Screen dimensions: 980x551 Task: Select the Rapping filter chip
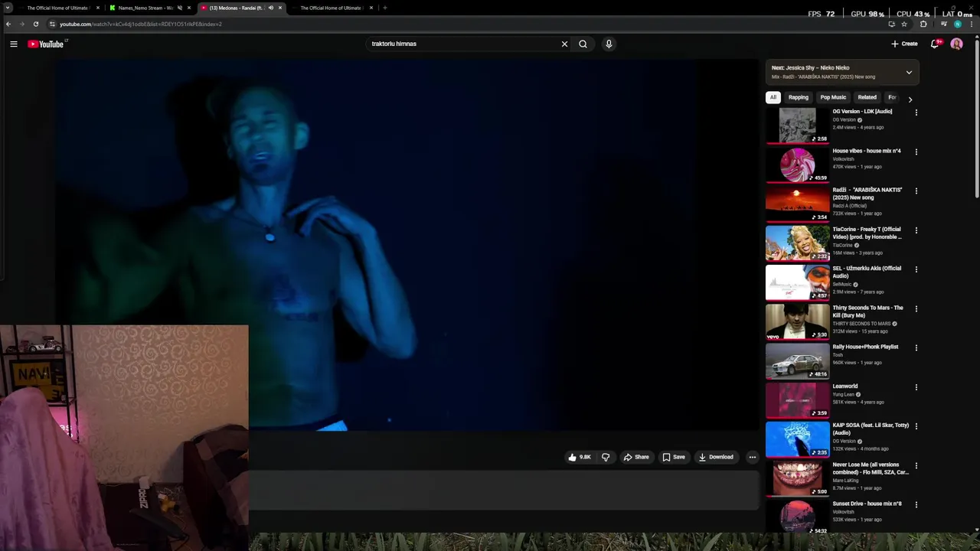799,97
